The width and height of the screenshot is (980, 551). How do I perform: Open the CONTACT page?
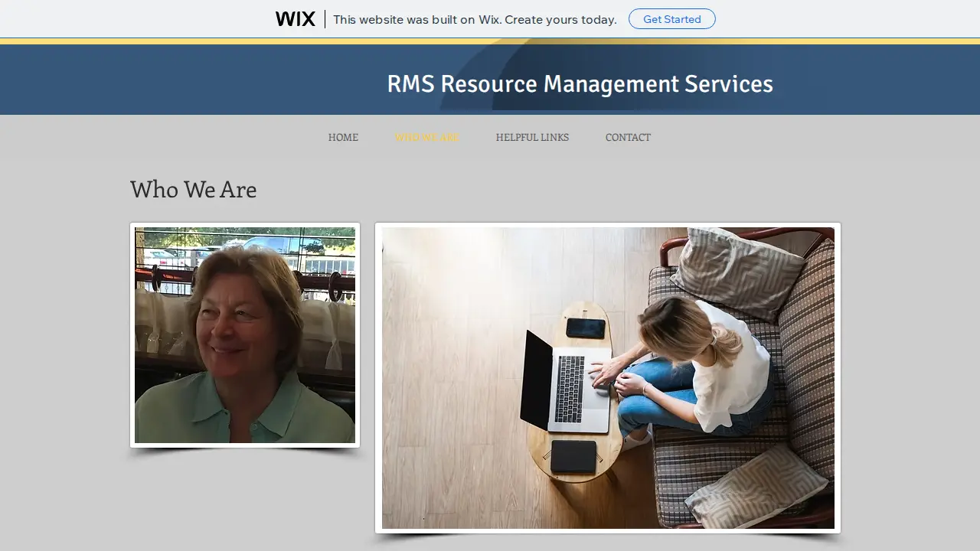[x=628, y=137]
